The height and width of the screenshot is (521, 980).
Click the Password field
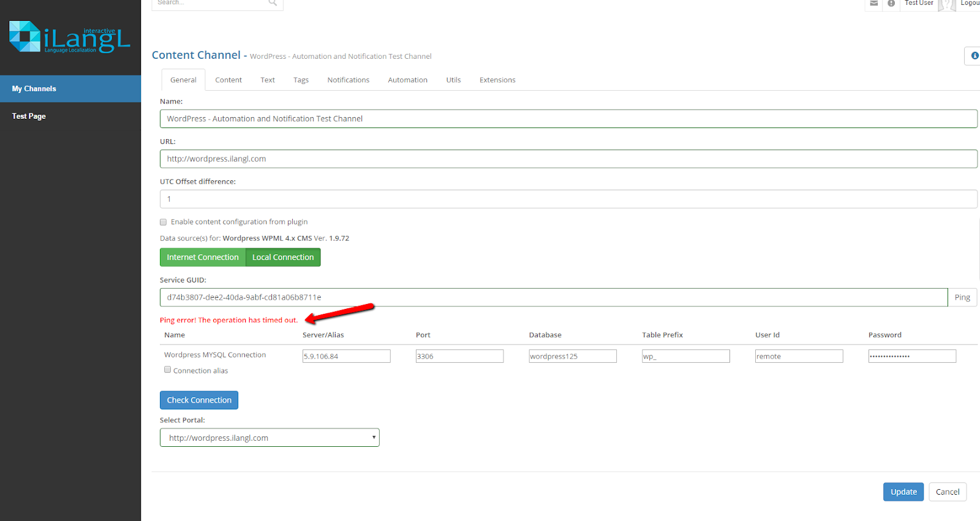point(912,356)
